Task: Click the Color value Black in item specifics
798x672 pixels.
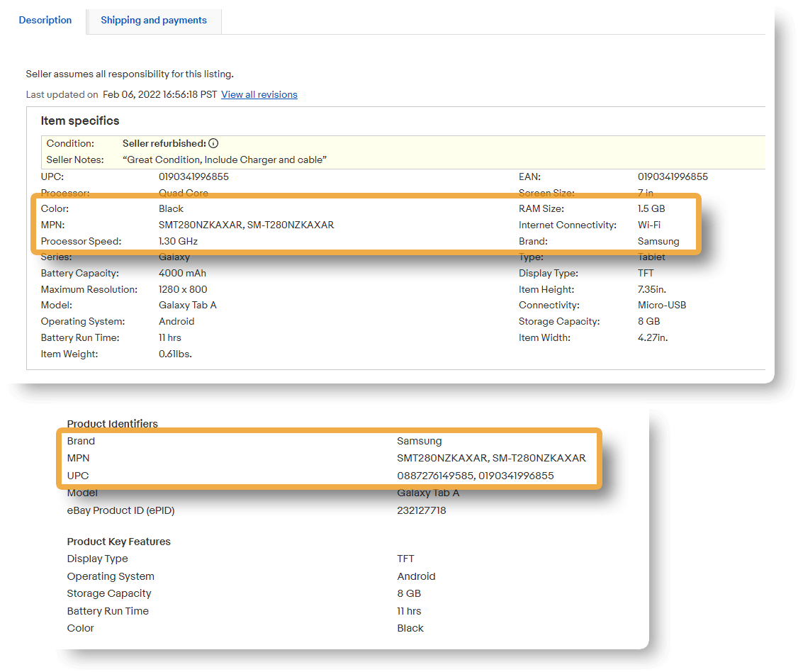Action: (171, 208)
